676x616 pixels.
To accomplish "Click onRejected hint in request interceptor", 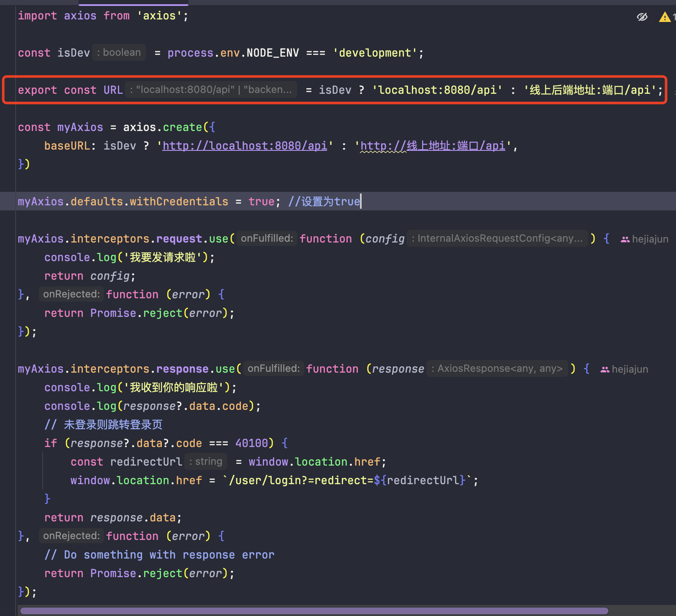I will point(71,294).
